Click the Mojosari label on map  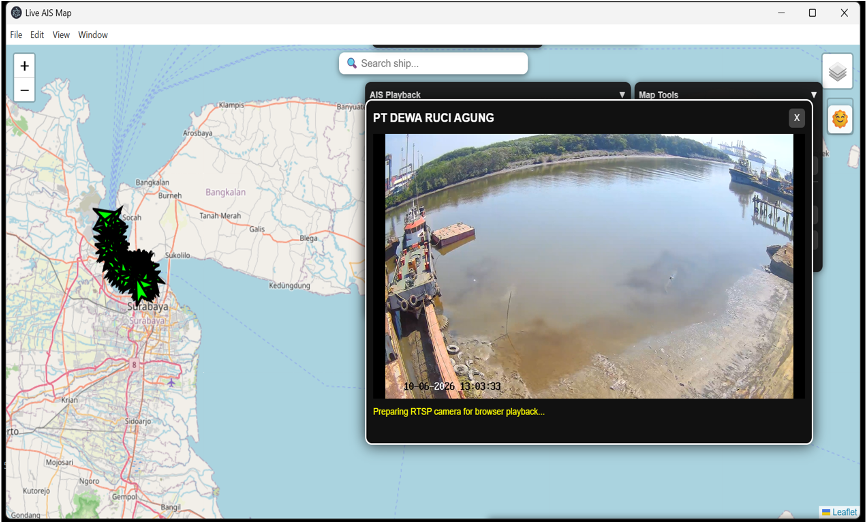pyautogui.click(x=59, y=462)
